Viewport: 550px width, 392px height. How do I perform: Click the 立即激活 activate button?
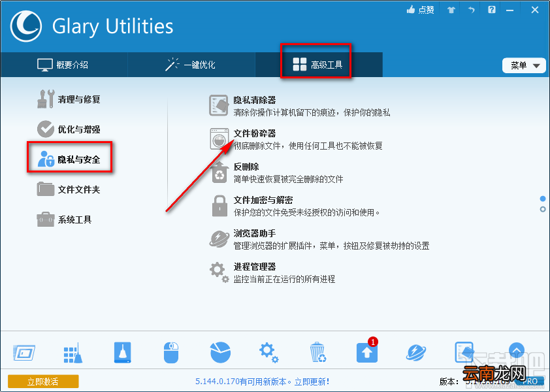pos(43,382)
